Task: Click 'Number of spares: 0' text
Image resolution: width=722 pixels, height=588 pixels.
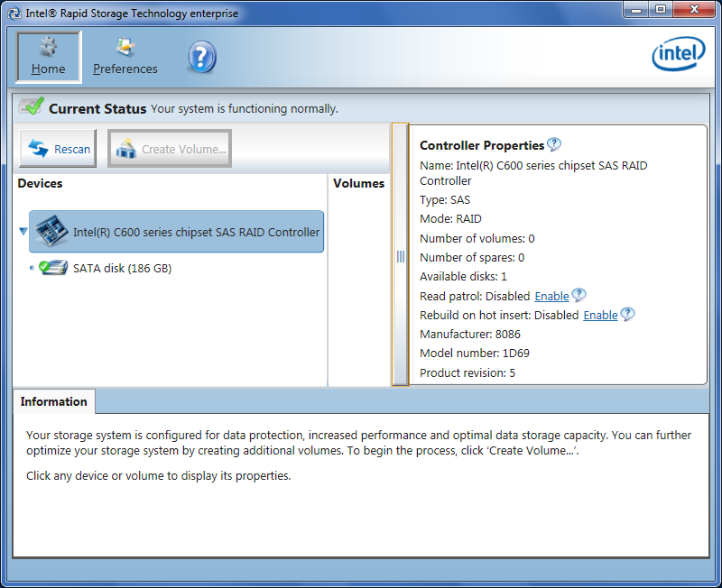Action: click(x=472, y=258)
